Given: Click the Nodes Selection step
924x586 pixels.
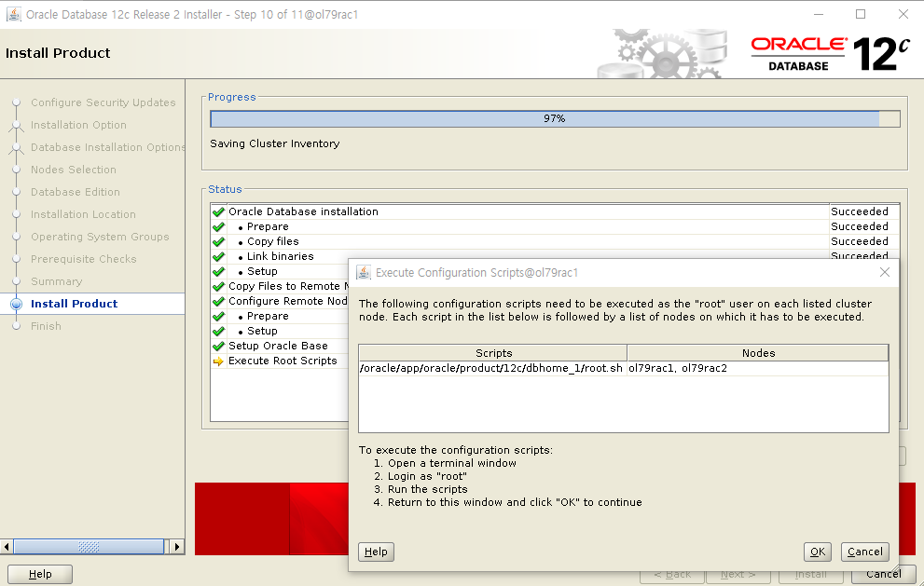Looking at the screenshot, I should (x=74, y=170).
